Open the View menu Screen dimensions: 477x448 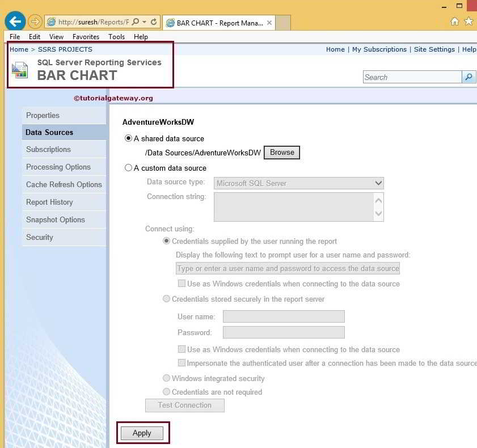[x=56, y=37]
